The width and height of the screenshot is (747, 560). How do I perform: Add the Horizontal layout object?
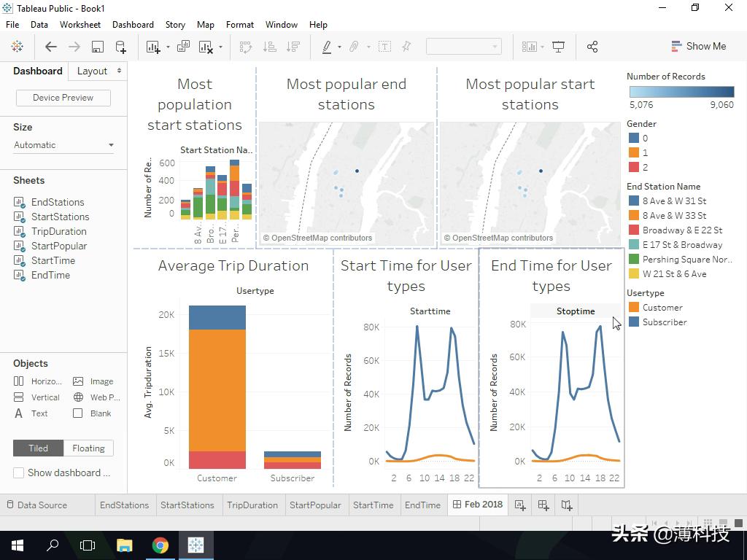[x=38, y=381]
